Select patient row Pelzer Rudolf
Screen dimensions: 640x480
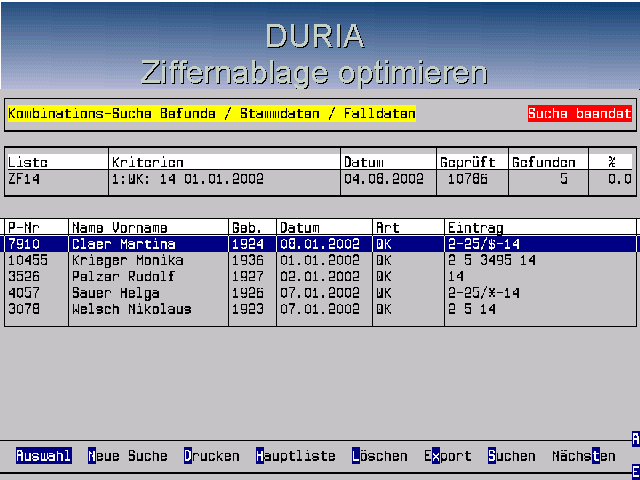click(320, 277)
